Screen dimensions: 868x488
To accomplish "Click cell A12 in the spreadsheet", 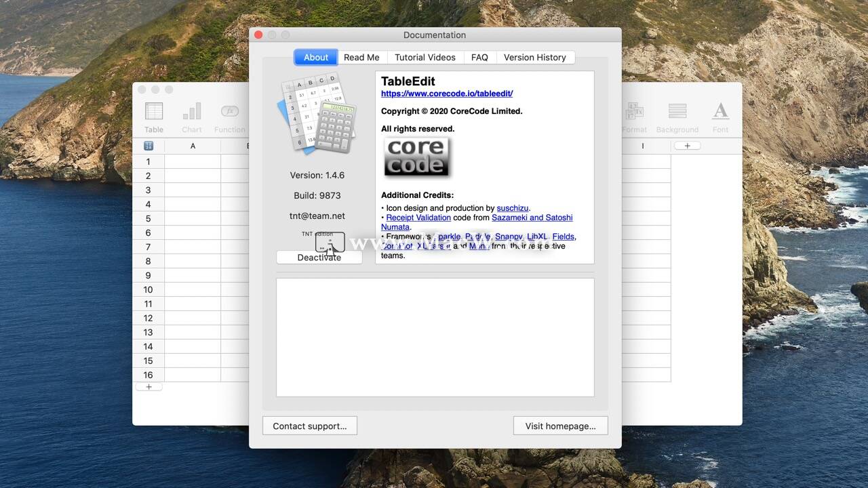I will [x=193, y=318].
